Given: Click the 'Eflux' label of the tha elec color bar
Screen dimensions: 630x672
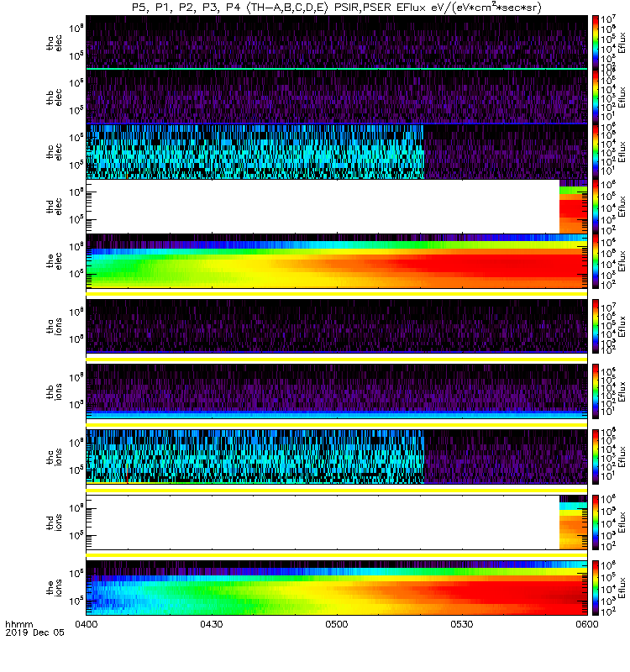Looking at the screenshot, I should [x=622, y=43].
